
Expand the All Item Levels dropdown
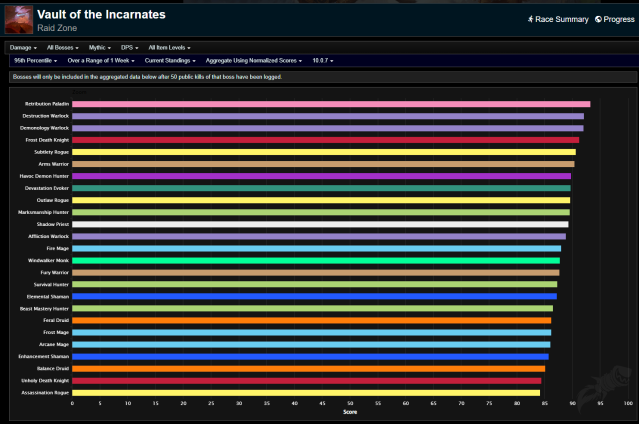tap(170, 48)
